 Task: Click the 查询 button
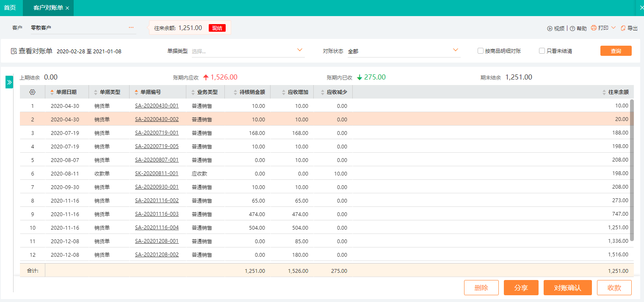616,51
